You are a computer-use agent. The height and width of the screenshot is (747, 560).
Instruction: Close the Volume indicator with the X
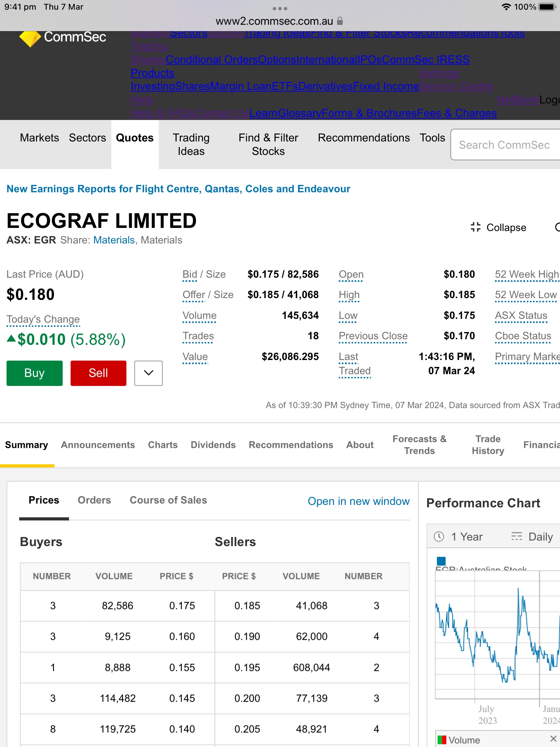tap(553, 739)
